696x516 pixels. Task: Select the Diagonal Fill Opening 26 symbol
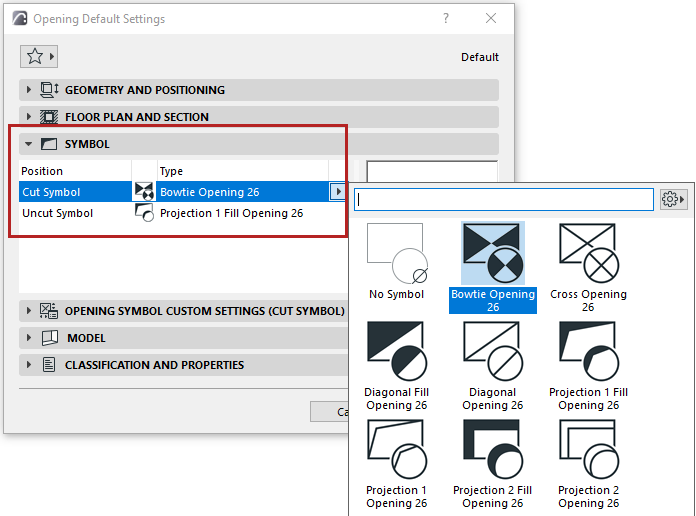[x=397, y=351]
